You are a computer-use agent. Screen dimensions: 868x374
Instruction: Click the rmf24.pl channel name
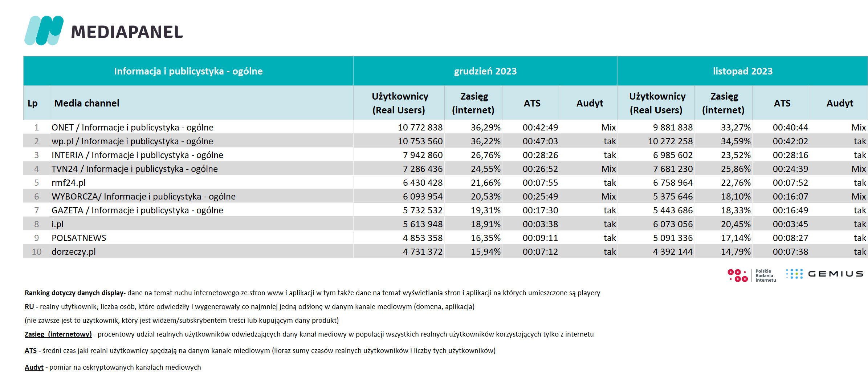coord(69,182)
